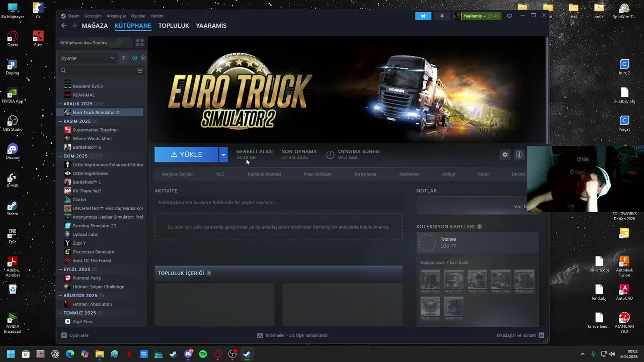Open game settings gear for Euro Truck
Image resolution: width=644 pixels, height=362 pixels.
point(505,155)
